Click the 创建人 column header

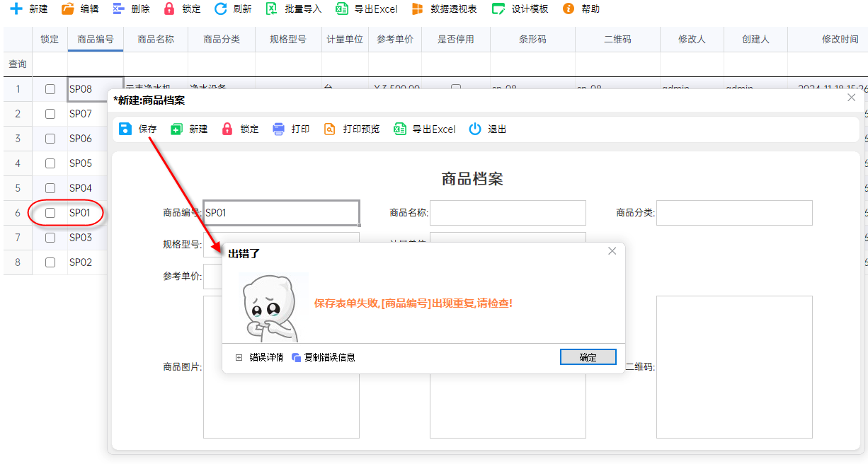pyautogui.click(x=755, y=40)
